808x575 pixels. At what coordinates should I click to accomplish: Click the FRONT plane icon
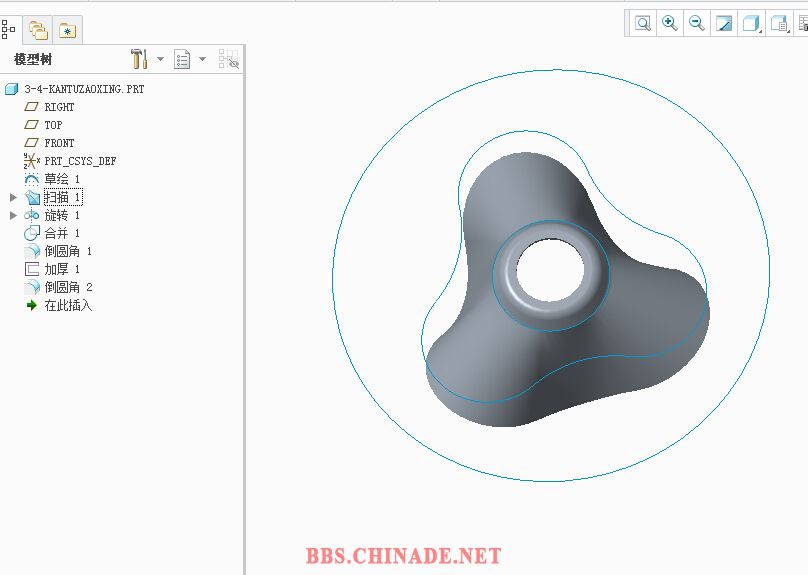31,143
